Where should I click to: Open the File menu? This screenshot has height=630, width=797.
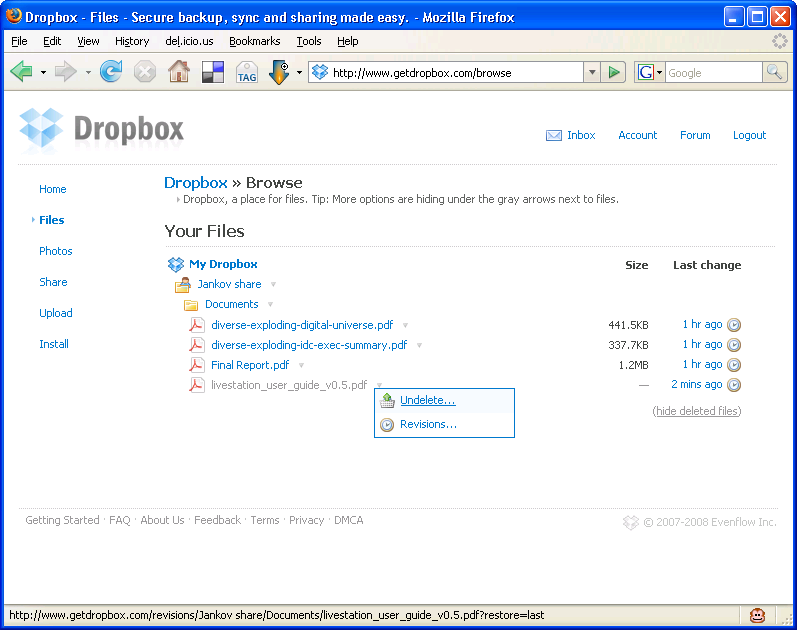tap(19, 41)
